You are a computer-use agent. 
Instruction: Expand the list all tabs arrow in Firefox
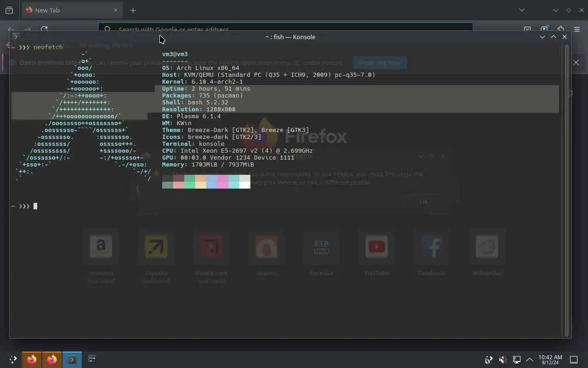[521, 10]
